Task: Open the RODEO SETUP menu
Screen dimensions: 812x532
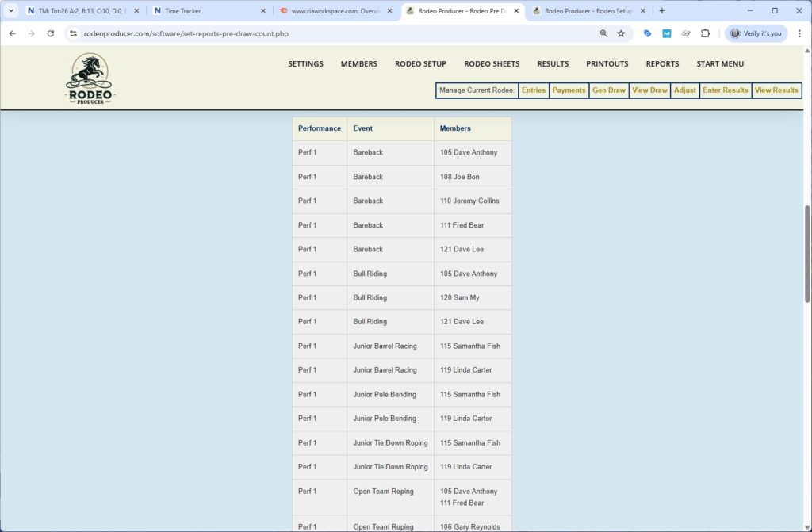Action: [420, 64]
